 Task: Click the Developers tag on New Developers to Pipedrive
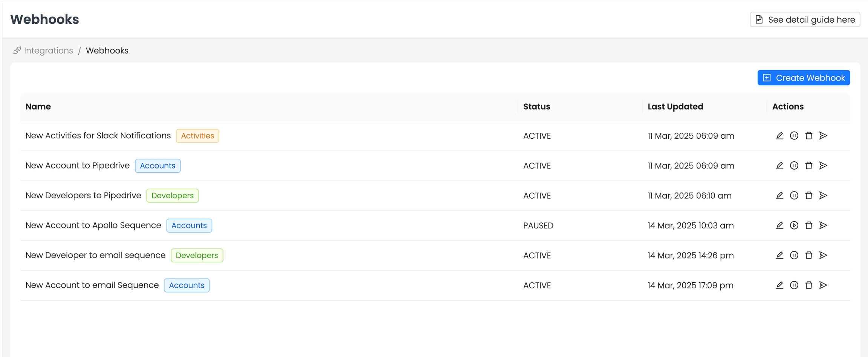[x=173, y=195]
